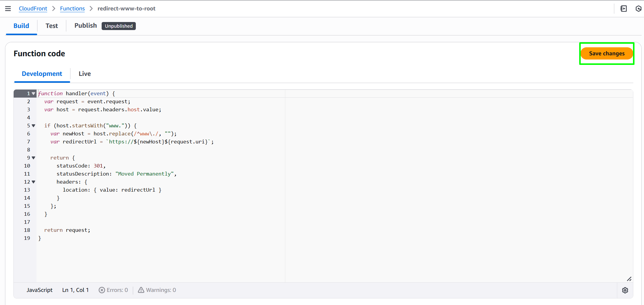Click the JavaScript language label
Image resolution: width=644 pixels, height=305 pixels.
point(40,290)
